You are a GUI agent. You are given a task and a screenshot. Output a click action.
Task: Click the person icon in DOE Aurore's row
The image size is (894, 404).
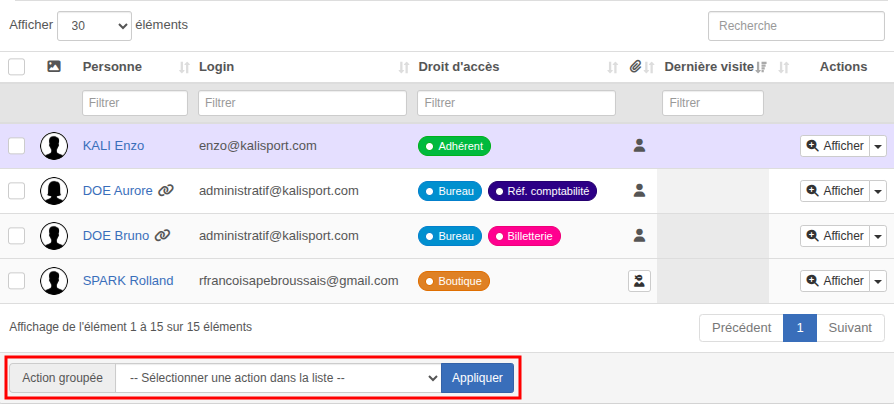(x=639, y=191)
